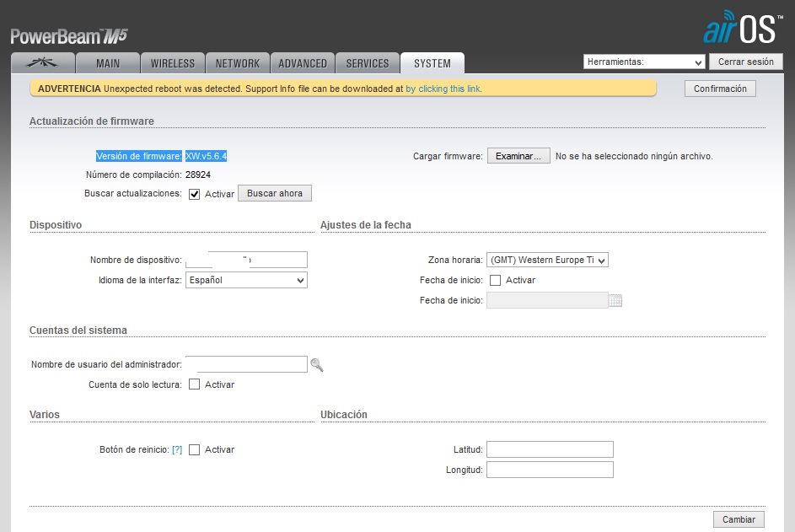Click 'No se ha seleccionado ningún archivo' text
795x532 pixels.
tap(634, 156)
